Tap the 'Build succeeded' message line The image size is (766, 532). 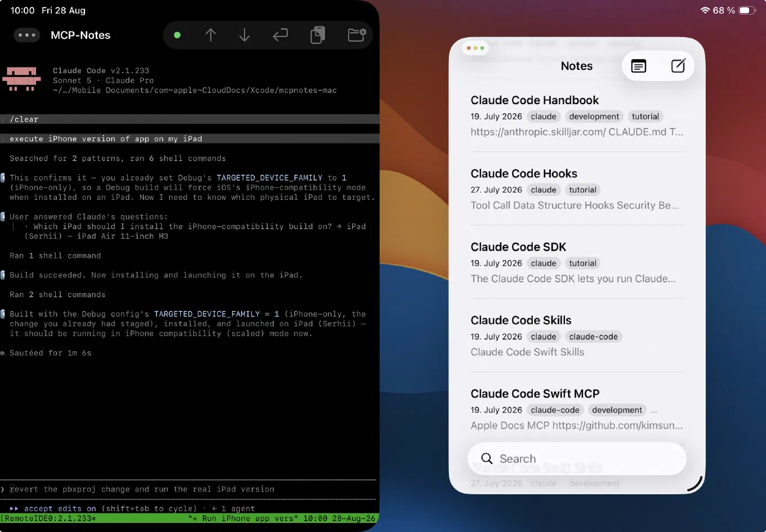tap(156, 275)
